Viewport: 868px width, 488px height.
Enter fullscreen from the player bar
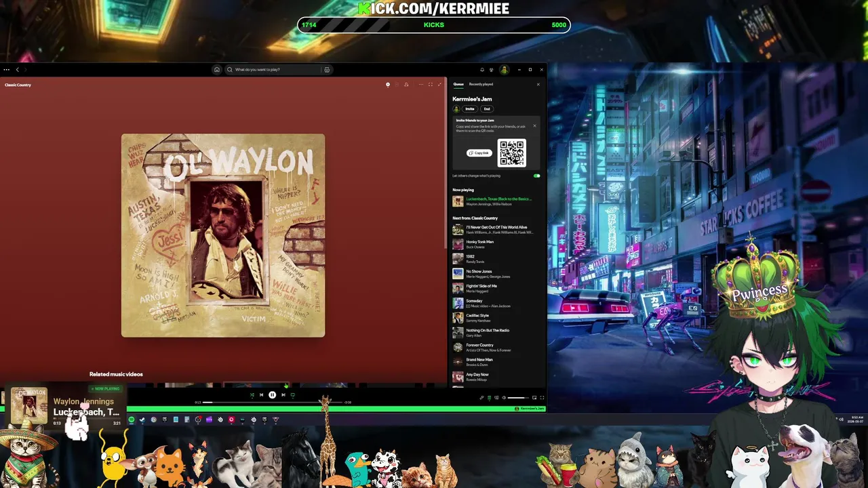pos(542,398)
